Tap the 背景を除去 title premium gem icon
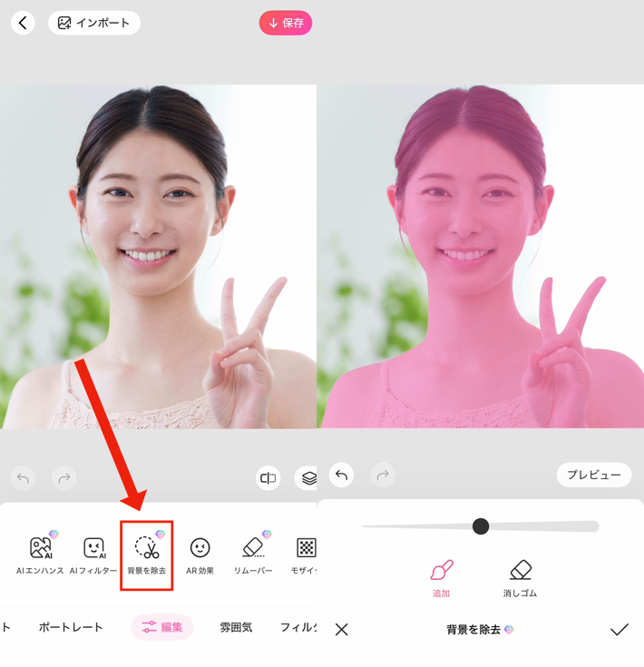644x667 pixels. click(509, 630)
